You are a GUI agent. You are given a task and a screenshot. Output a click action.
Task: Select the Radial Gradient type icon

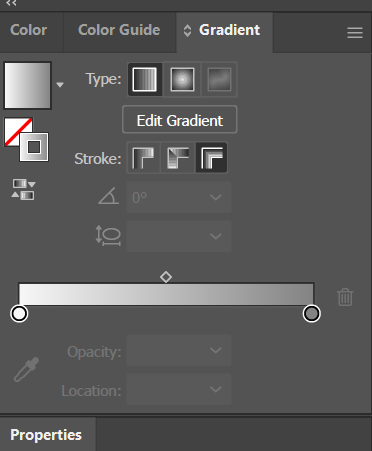point(182,79)
